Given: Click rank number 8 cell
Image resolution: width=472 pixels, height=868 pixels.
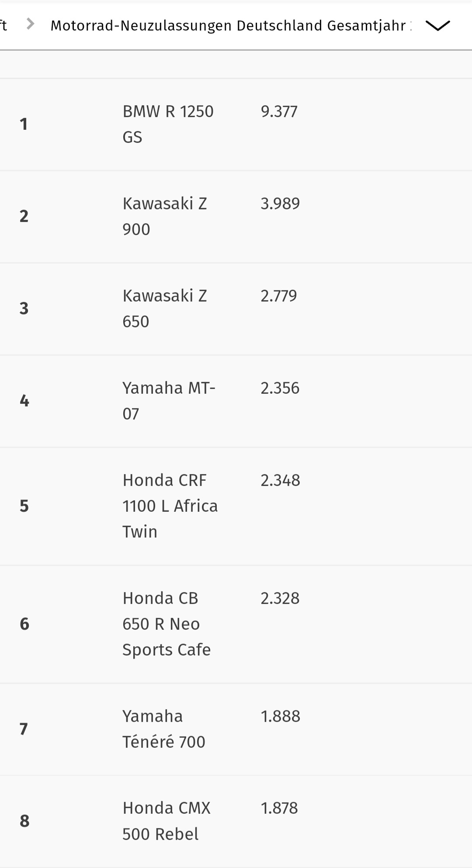Looking at the screenshot, I should coord(24,821).
